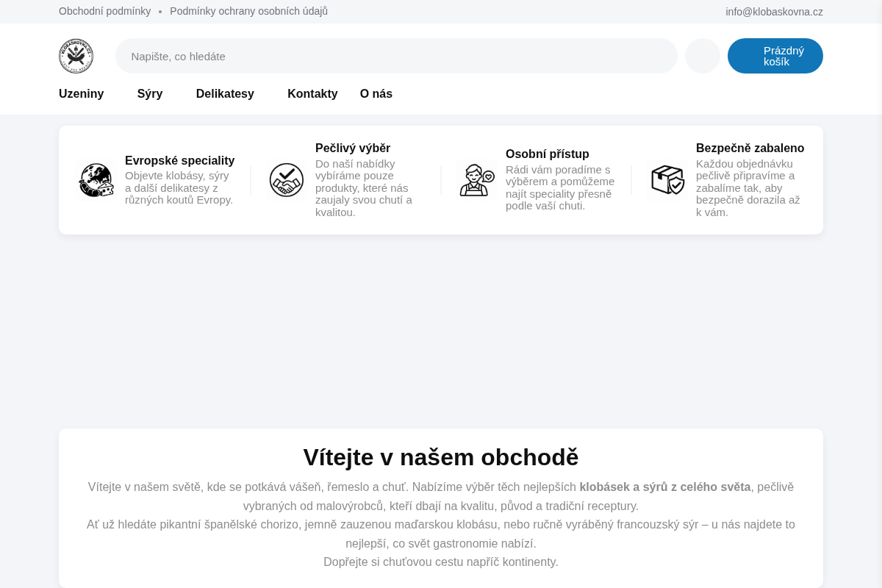The height and width of the screenshot is (588, 882).
Task: Click the 'Pečlivý výběr' heading
Action: click(353, 148)
